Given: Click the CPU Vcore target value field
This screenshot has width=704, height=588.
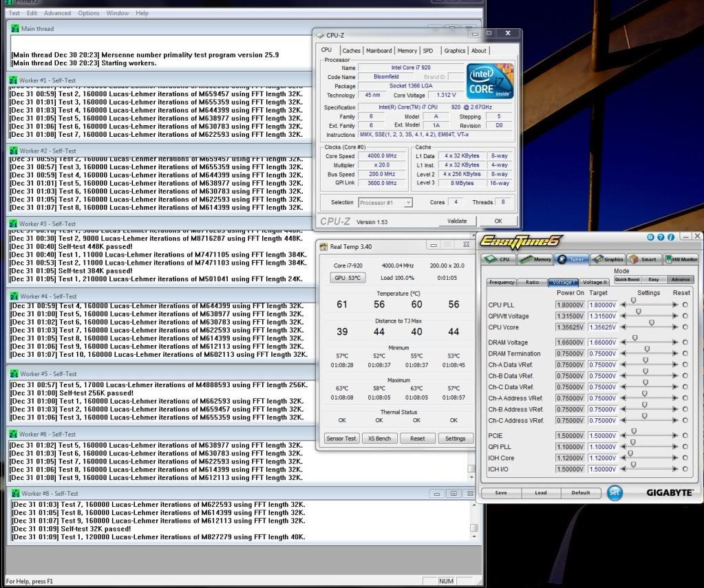Looking at the screenshot, I should point(603,327).
